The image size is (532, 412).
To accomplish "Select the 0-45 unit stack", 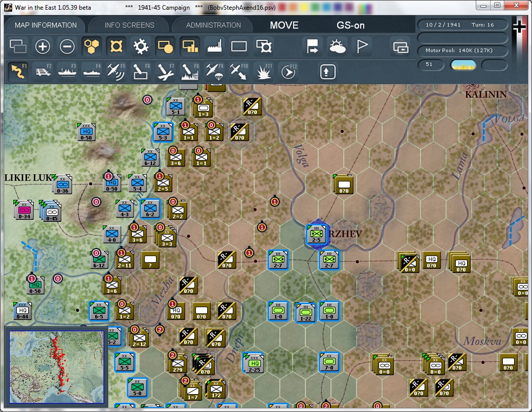I will point(51,211).
